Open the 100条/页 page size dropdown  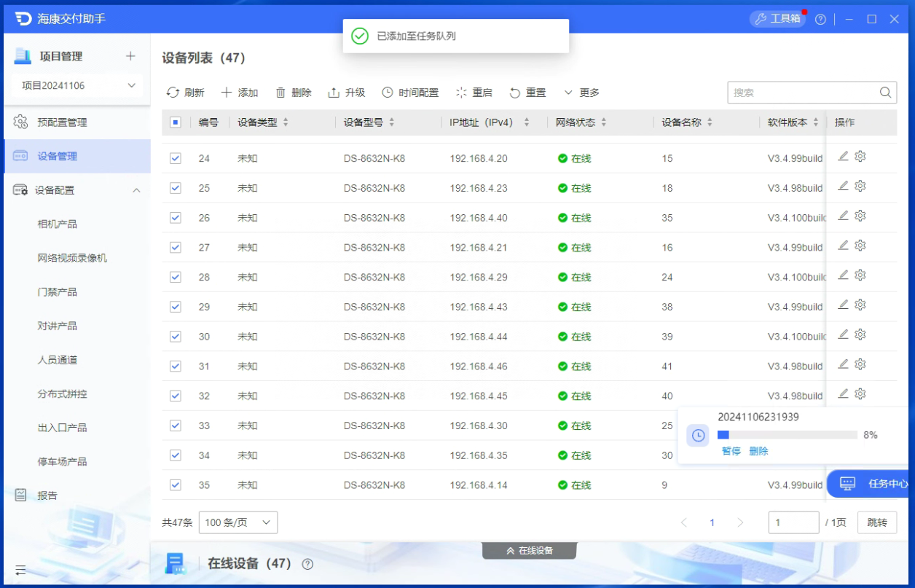tap(237, 522)
